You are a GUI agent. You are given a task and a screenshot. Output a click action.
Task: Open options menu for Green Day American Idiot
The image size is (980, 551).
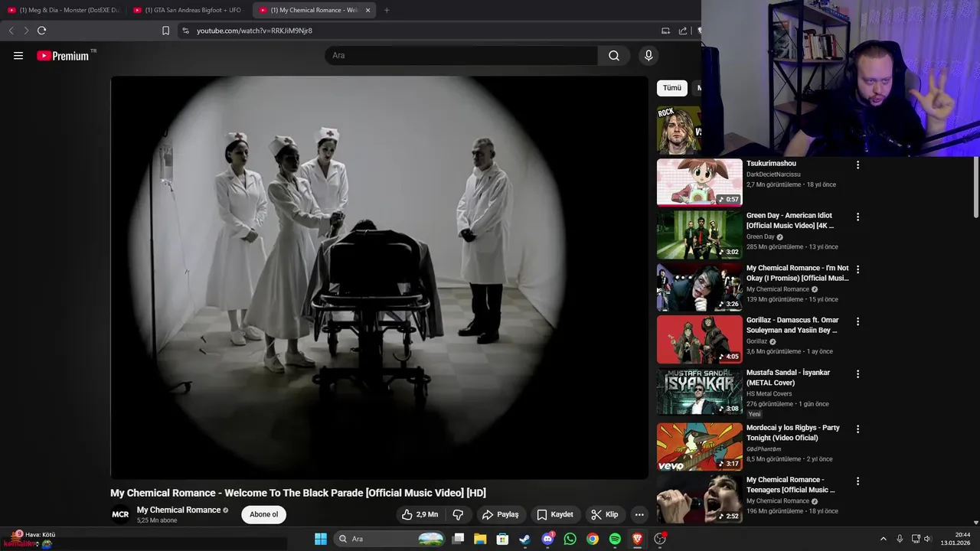point(857,217)
